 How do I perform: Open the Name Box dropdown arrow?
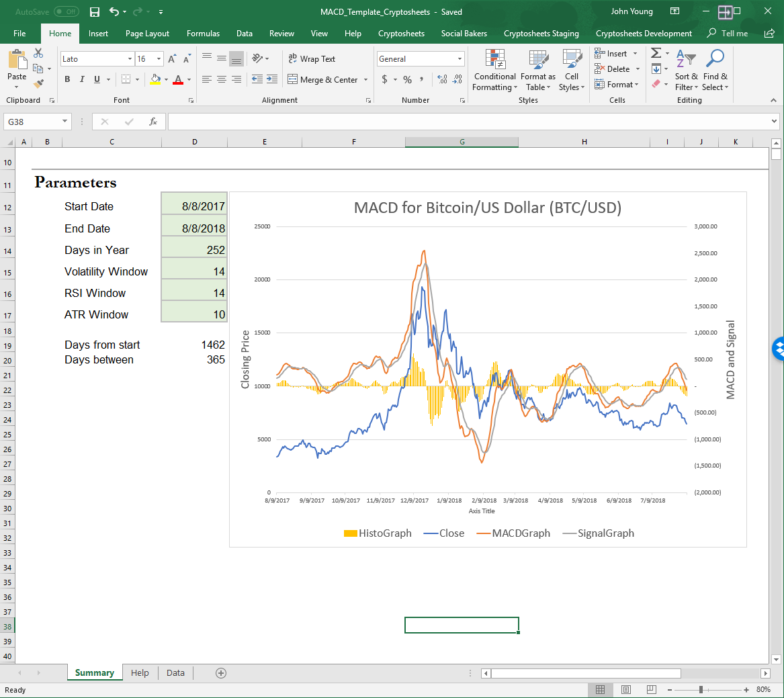tap(65, 122)
